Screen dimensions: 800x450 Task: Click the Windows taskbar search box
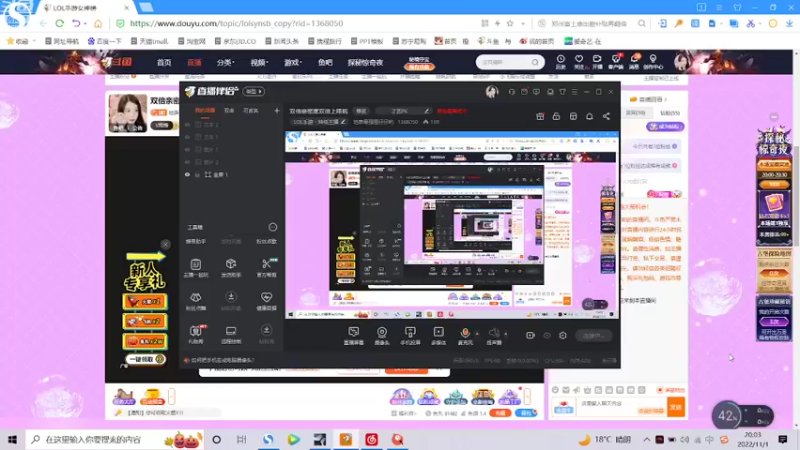click(x=115, y=439)
